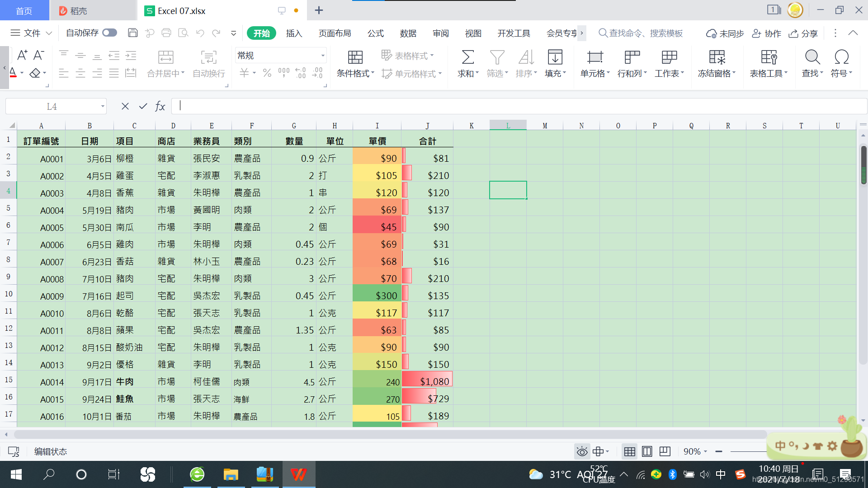Click the percent style icon
868x488 pixels.
(x=267, y=73)
